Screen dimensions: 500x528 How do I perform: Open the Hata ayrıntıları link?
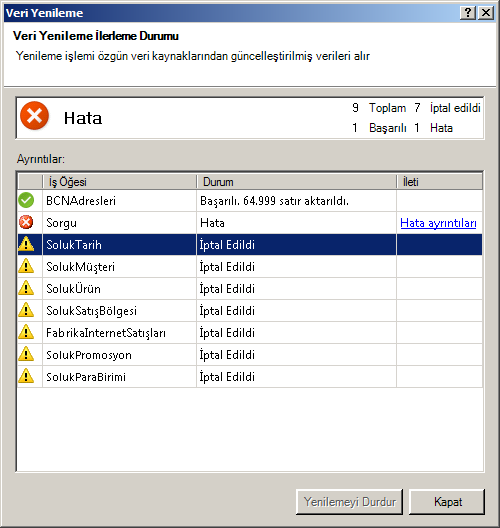438,223
